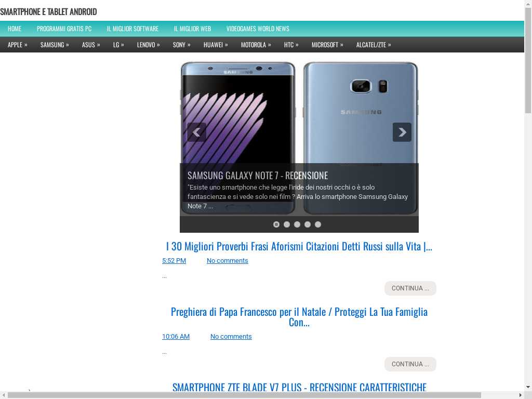Click Continua button under Preghiera post
The width and height of the screenshot is (532, 399).
coord(410,364)
